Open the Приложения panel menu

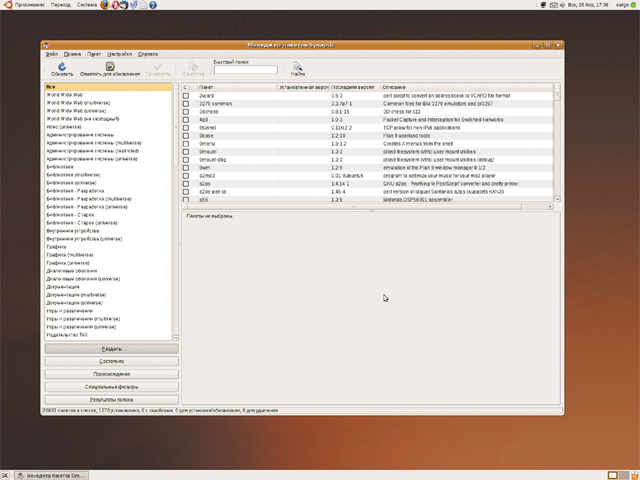pos(29,5)
